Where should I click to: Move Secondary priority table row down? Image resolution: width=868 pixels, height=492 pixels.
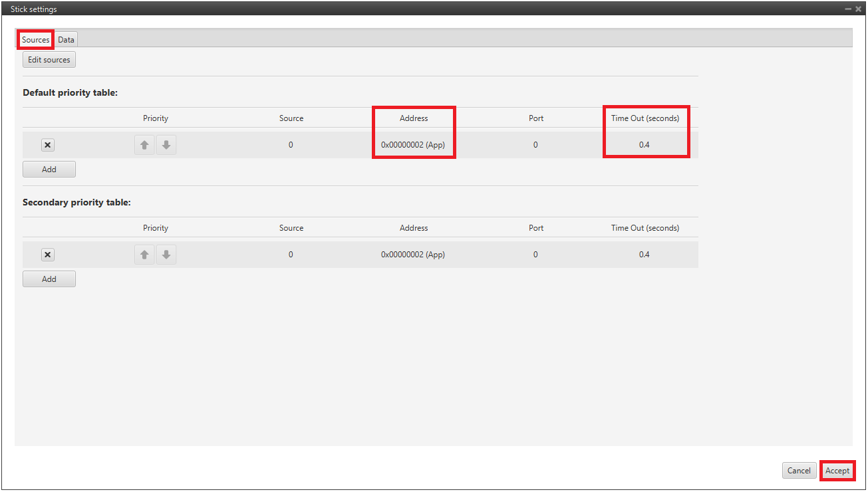tap(166, 255)
